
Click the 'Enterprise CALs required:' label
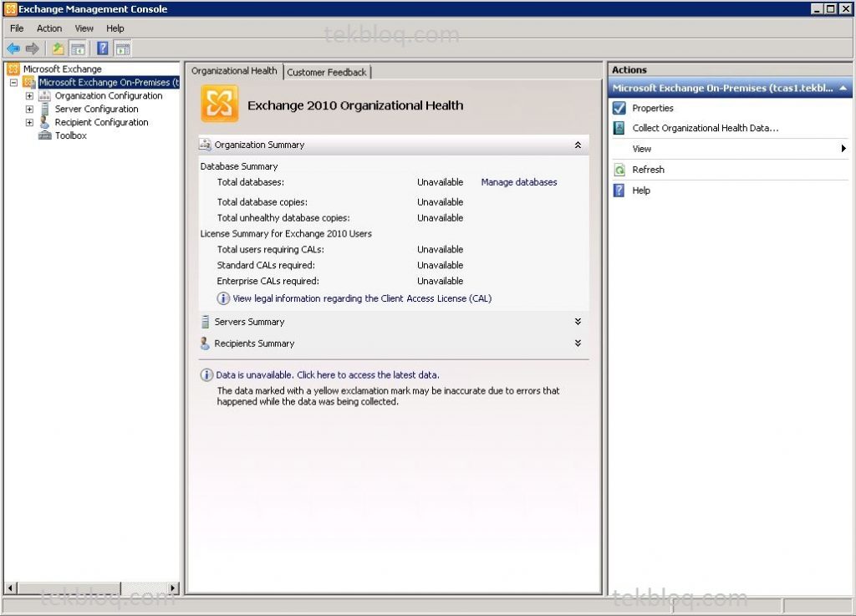pos(268,281)
